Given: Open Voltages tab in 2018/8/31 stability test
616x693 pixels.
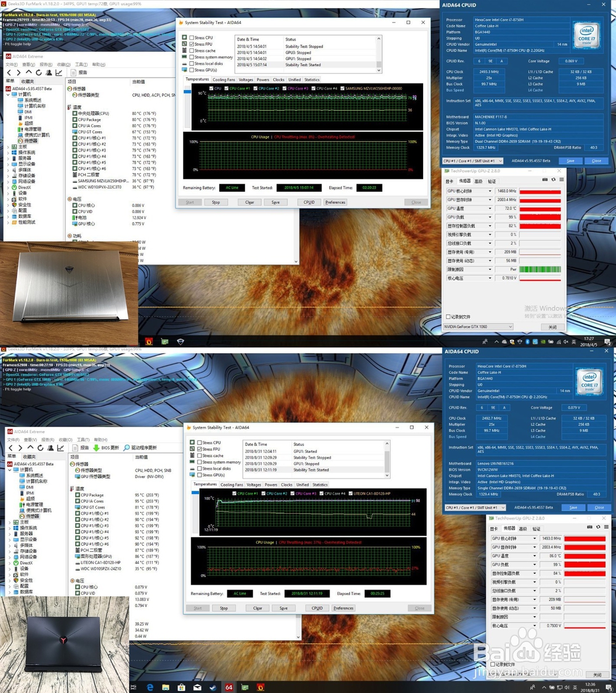Looking at the screenshot, I should (x=254, y=485).
